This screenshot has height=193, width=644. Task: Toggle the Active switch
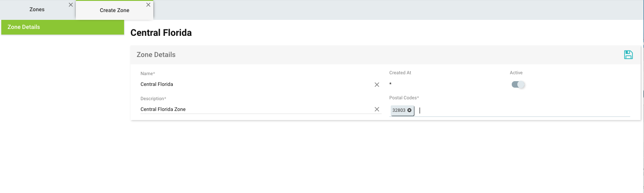[518, 85]
